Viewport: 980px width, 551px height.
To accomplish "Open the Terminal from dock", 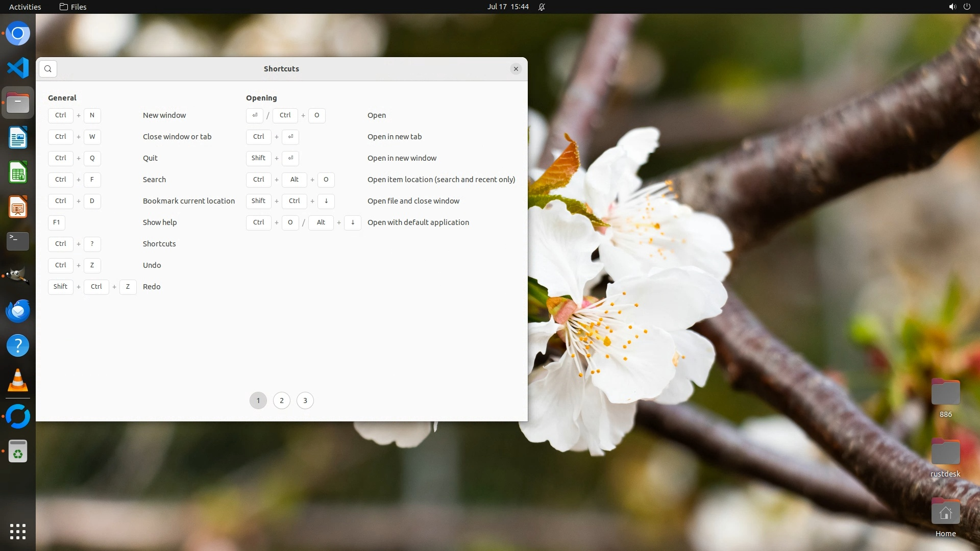I will (x=18, y=241).
